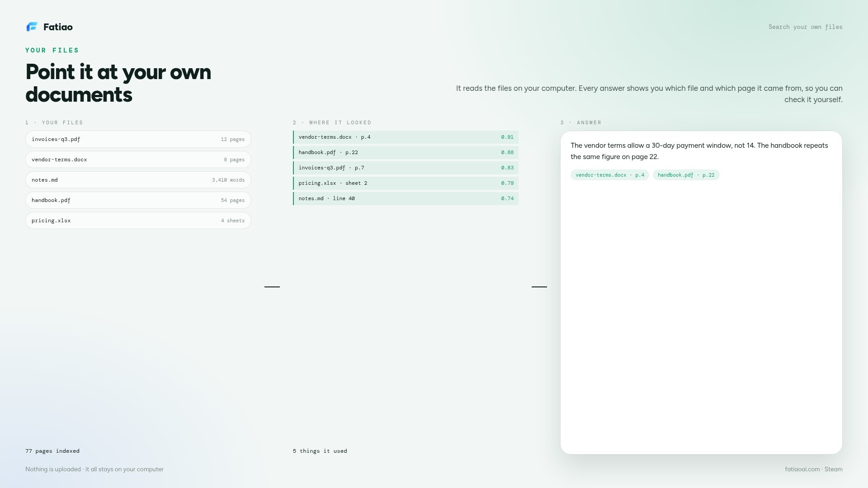The height and width of the screenshot is (488, 868).
Task: Click the 'Search your own files' field
Action: [x=805, y=27]
